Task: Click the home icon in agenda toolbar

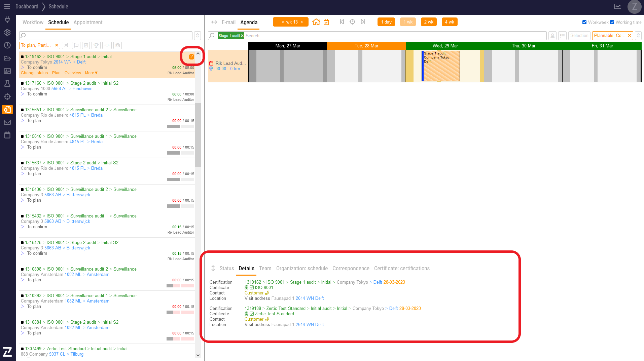Action: pos(316,22)
